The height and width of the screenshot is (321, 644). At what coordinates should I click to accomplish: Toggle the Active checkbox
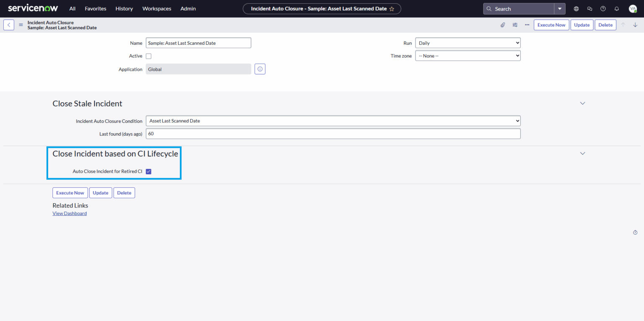148,56
